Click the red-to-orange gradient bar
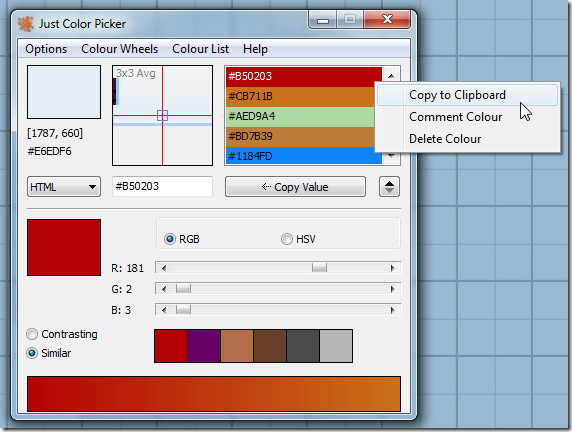Image resolution: width=572 pixels, height=432 pixels. pos(214,394)
